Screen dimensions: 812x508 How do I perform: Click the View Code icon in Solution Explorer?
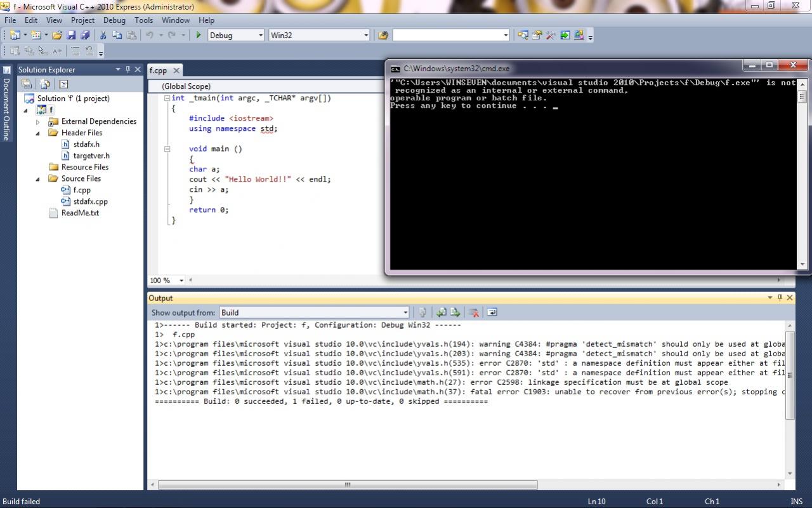(63, 84)
